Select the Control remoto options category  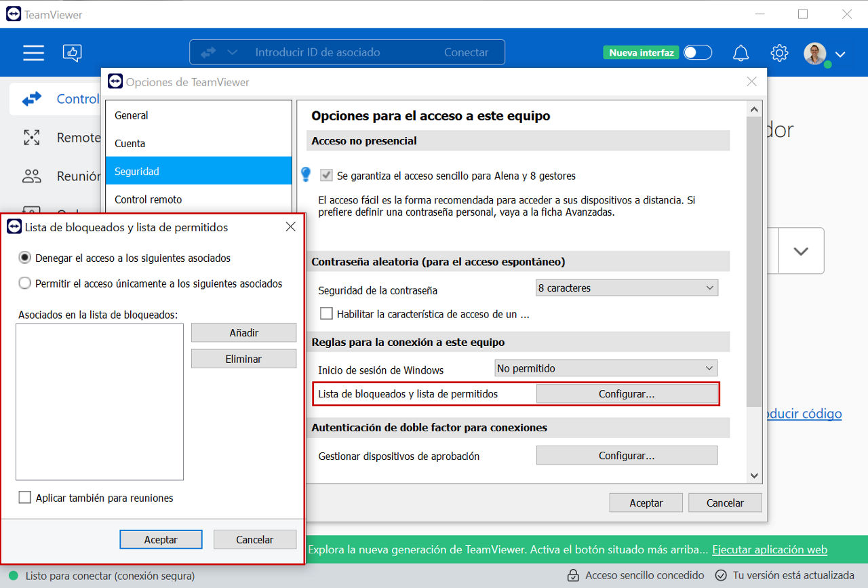click(198, 199)
